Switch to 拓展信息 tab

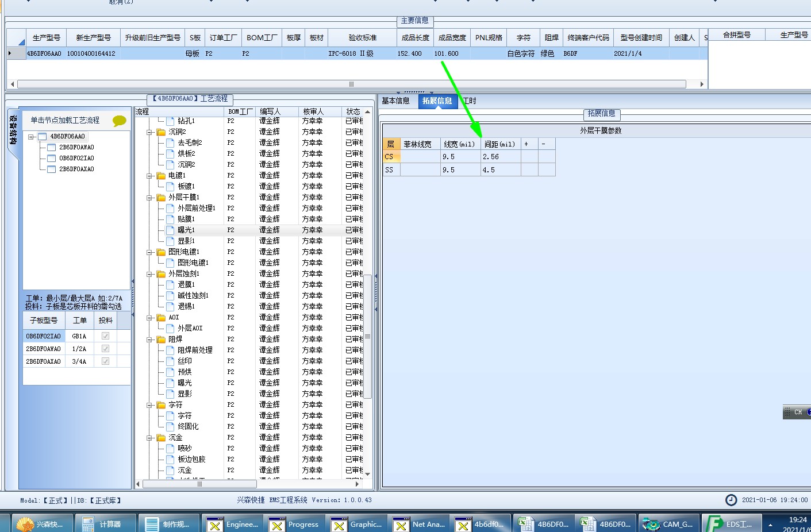point(437,101)
